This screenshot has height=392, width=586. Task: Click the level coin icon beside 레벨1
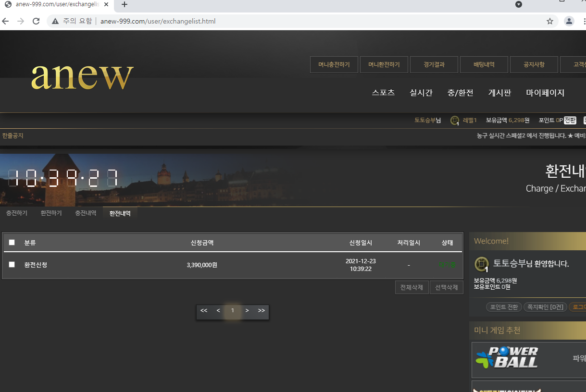coord(454,120)
